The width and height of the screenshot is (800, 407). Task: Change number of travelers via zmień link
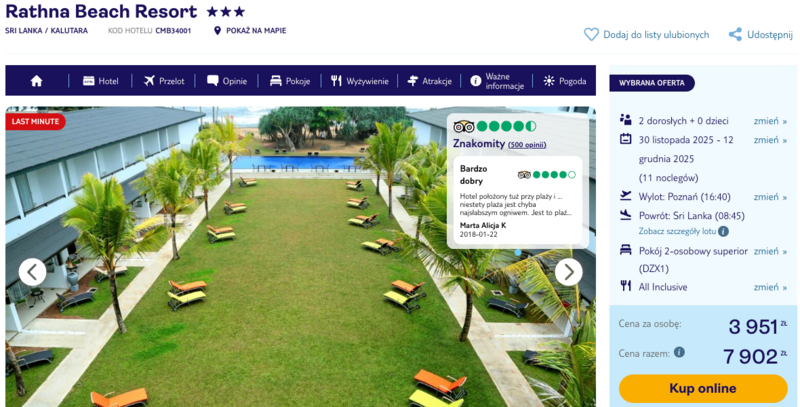coord(770,121)
